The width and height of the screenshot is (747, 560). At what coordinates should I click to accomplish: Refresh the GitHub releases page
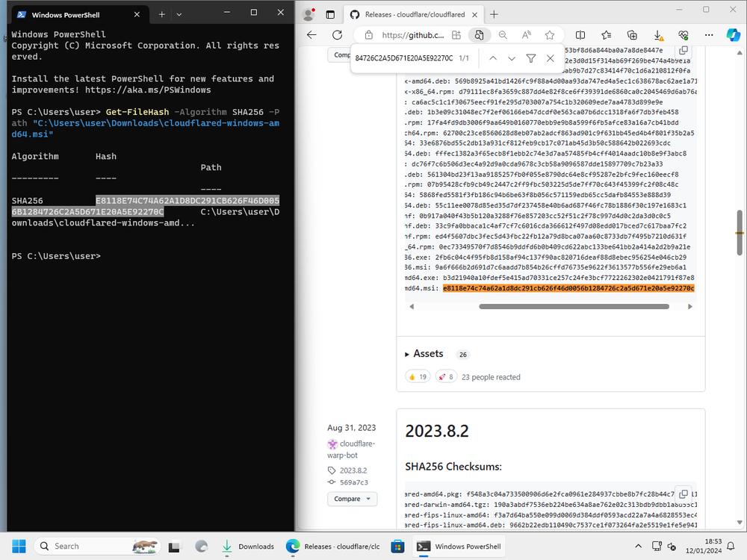tap(338, 35)
